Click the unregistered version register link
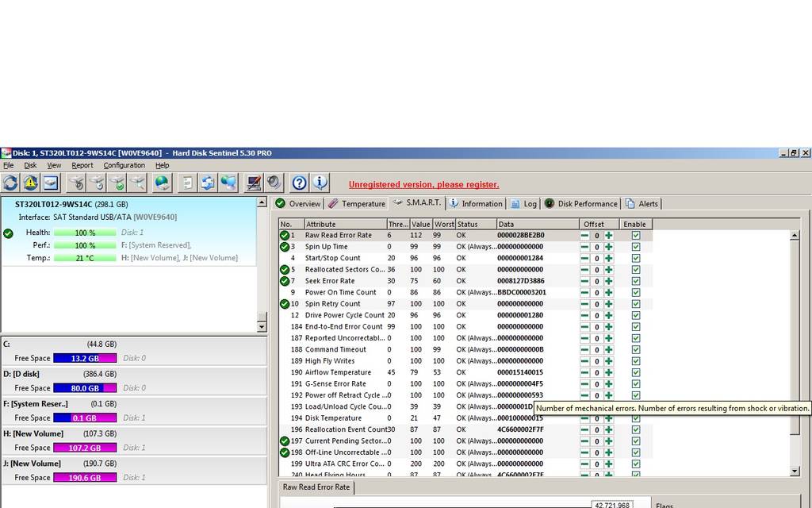The image size is (812, 508). click(x=423, y=185)
